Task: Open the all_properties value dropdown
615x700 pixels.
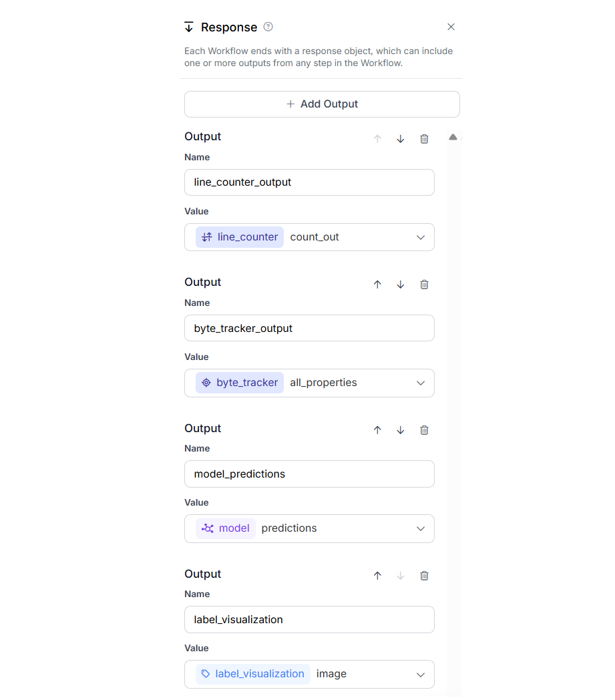Action: click(421, 382)
